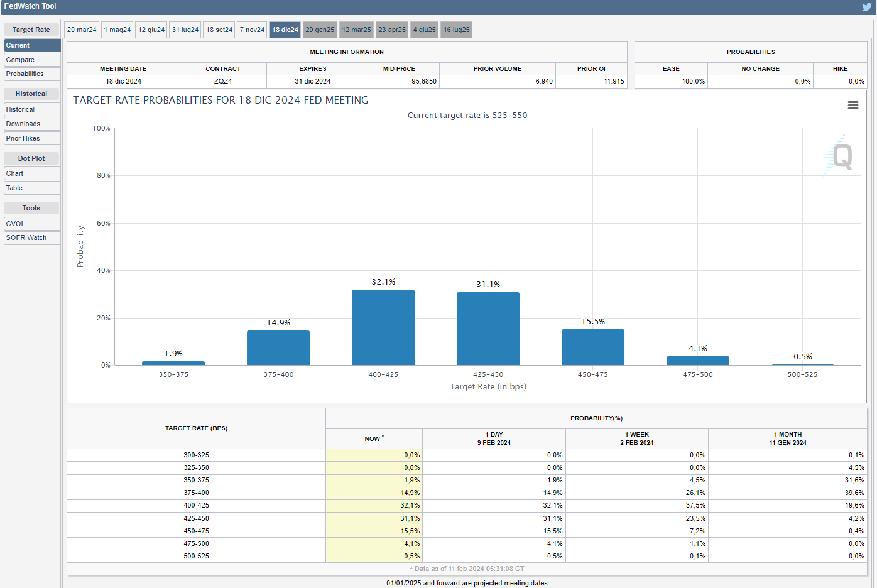This screenshot has height=588, width=877.
Task: Open the chart hamburger menu
Action: tap(852, 106)
